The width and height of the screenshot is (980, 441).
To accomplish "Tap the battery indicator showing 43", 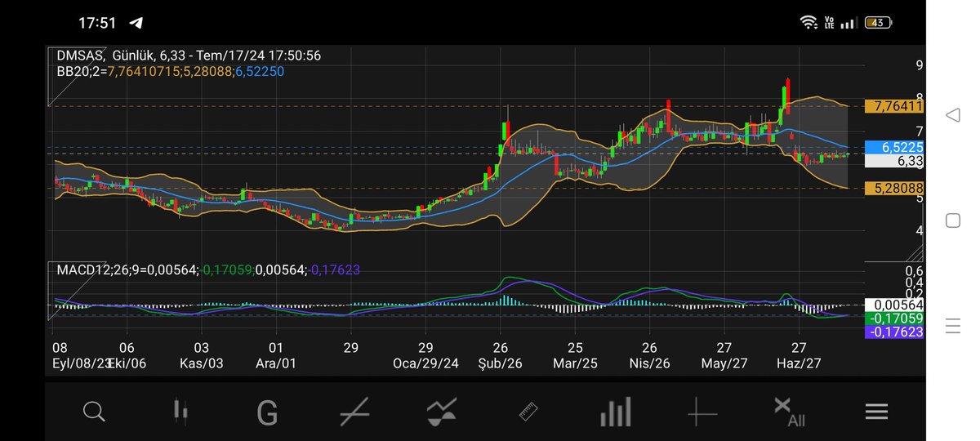I will [879, 22].
